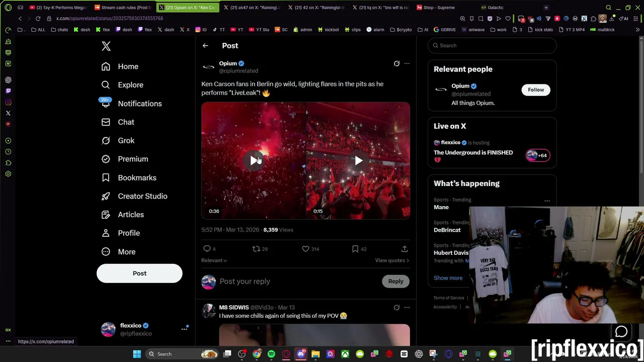
Task: Click the Reply button
Action: coord(395,282)
